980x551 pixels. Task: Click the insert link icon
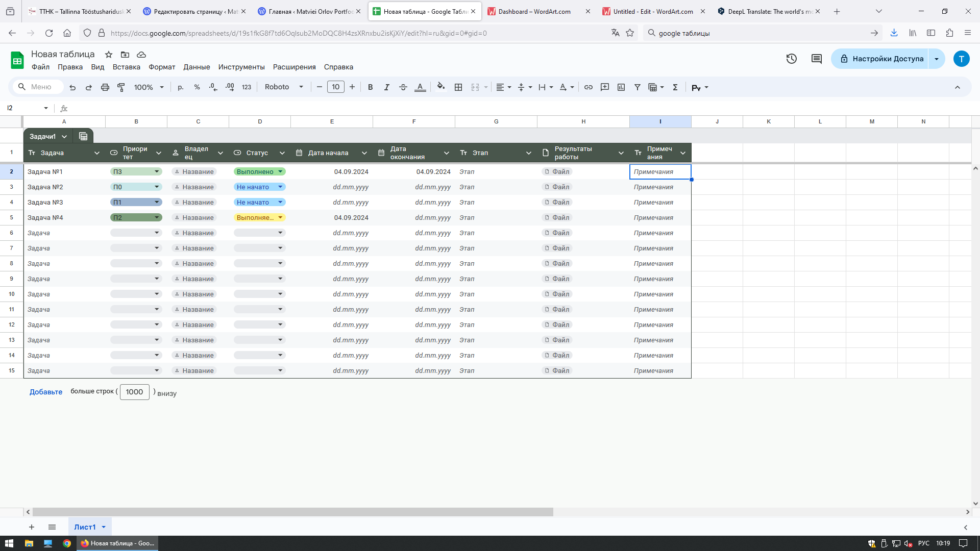(589, 87)
